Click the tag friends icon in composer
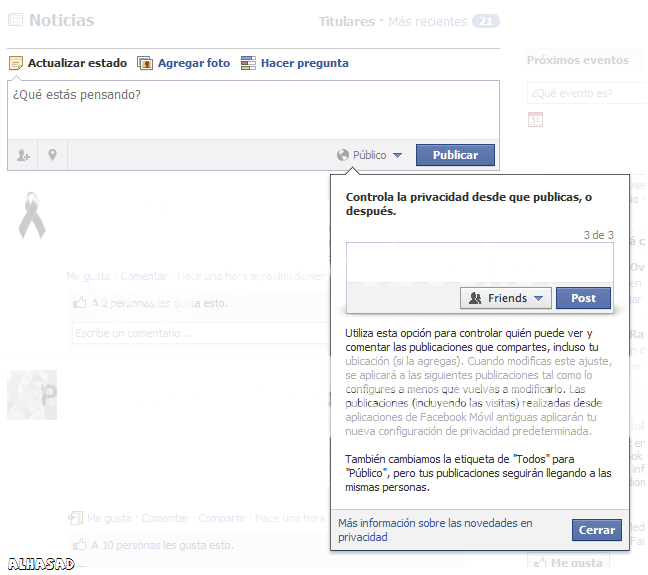 coord(23,155)
